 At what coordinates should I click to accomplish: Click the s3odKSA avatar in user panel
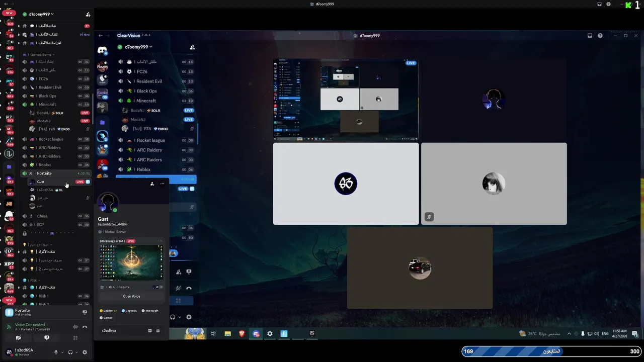point(9,352)
